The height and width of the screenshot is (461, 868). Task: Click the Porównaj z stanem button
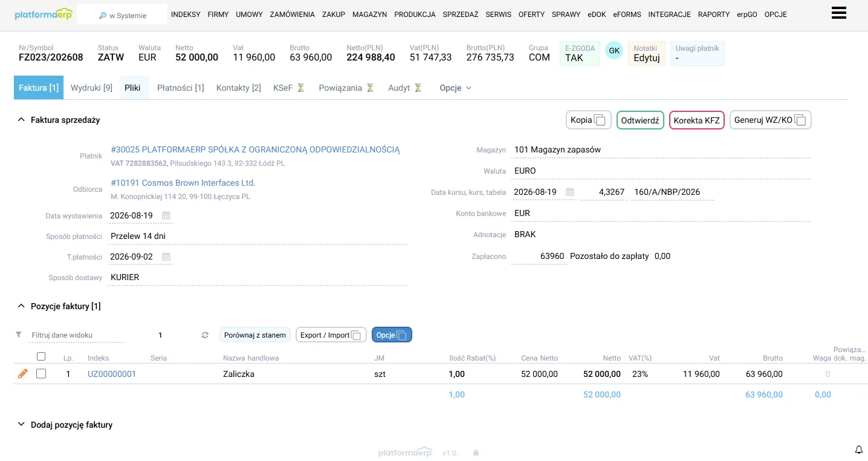pos(255,335)
